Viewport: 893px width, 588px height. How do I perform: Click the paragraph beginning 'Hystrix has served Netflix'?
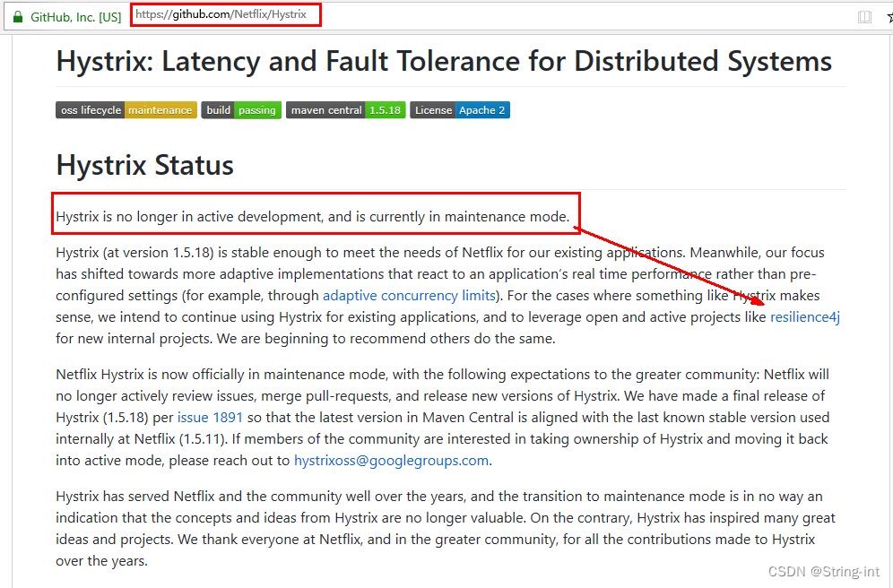(446, 528)
